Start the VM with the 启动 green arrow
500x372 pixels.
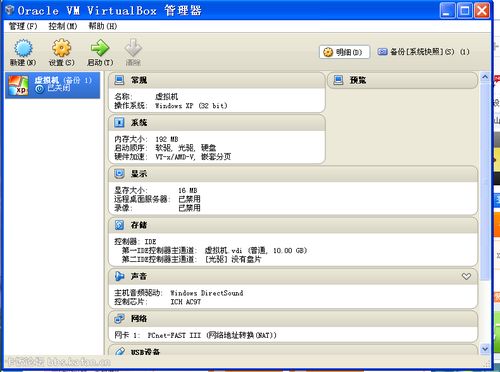[100, 48]
